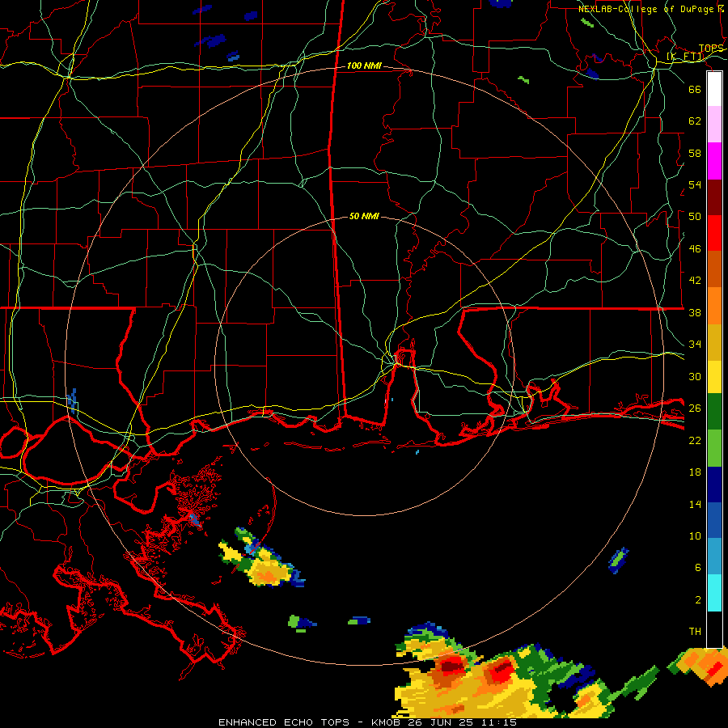Viewport: 728px width, 728px height.
Task: Click the "50 NMI" range ring label
Action: [364, 216]
